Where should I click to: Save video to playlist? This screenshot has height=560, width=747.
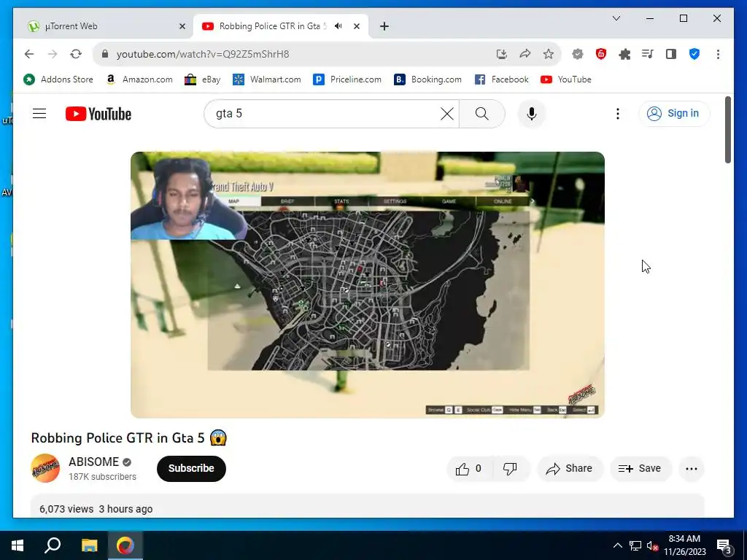640,469
